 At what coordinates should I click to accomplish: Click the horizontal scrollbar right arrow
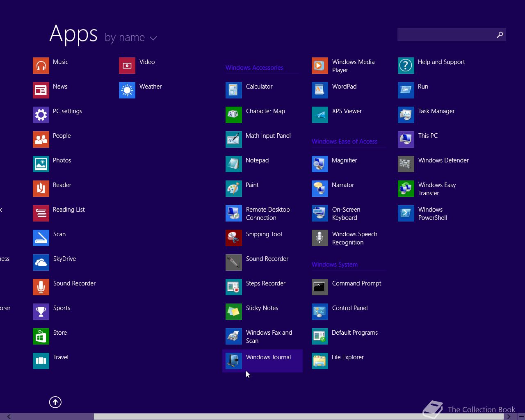click(509, 416)
